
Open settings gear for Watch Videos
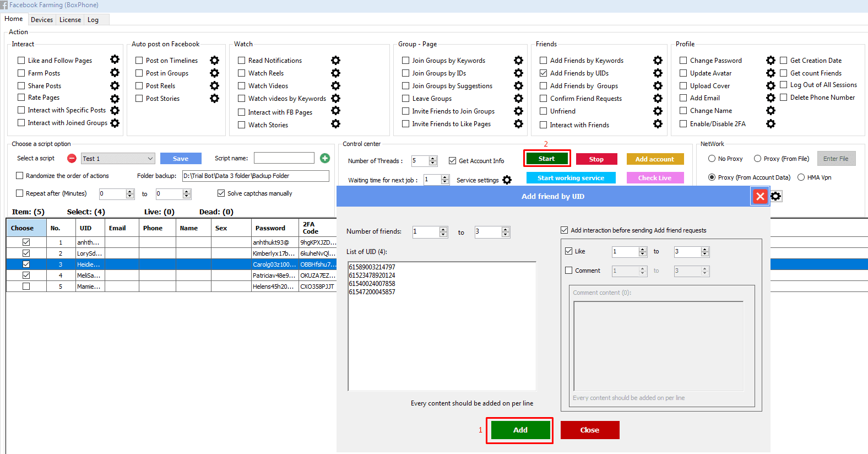point(335,85)
